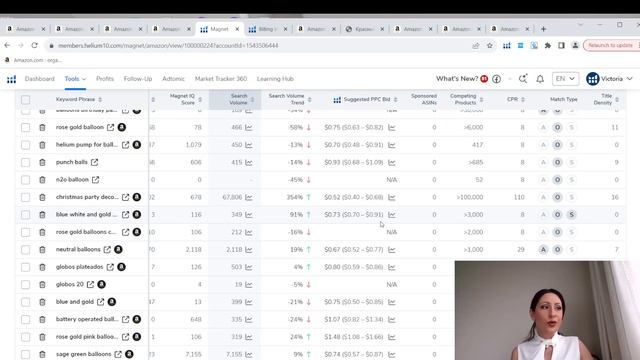Viewport: 640px width, 360px height.
Task: Open Learning Hub link
Action: coord(275,79)
